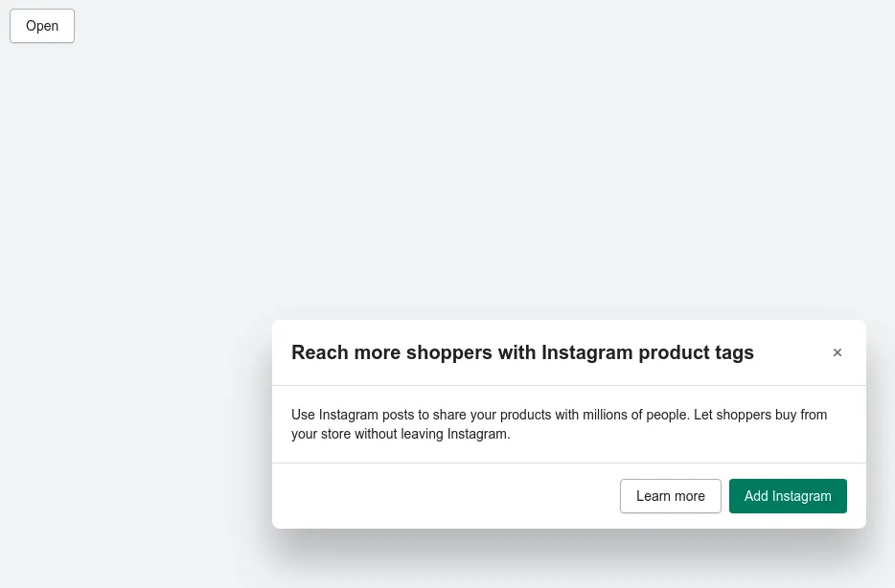895x588 pixels.
Task: Click the Add Instagram button
Action: [788, 496]
